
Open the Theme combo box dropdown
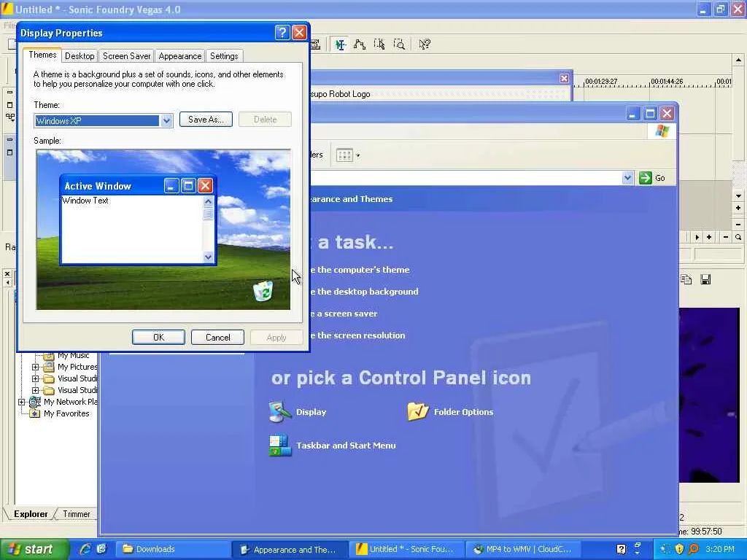click(166, 121)
